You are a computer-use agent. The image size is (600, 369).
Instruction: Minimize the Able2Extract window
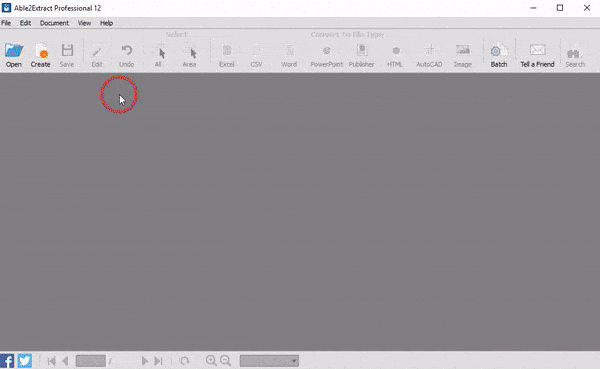tap(533, 8)
